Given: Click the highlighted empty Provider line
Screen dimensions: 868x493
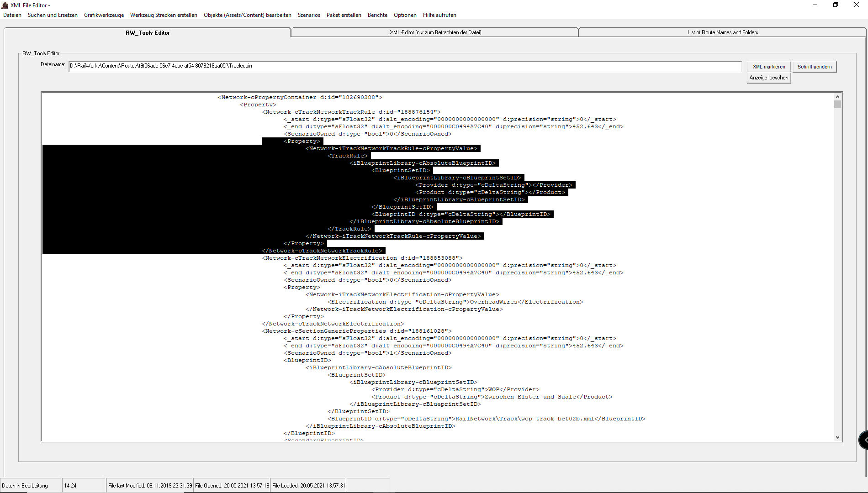Looking at the screenshot, I should point(494,185).
